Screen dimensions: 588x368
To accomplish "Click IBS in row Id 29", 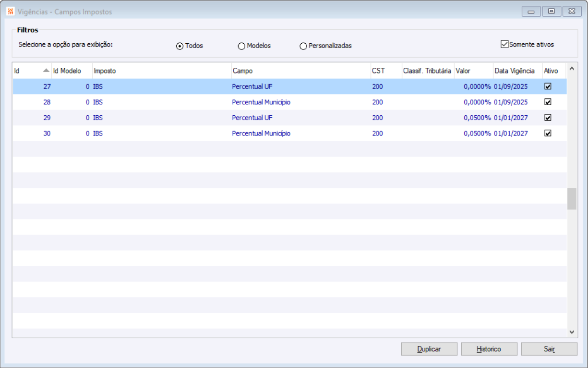I will pos(98,118).
